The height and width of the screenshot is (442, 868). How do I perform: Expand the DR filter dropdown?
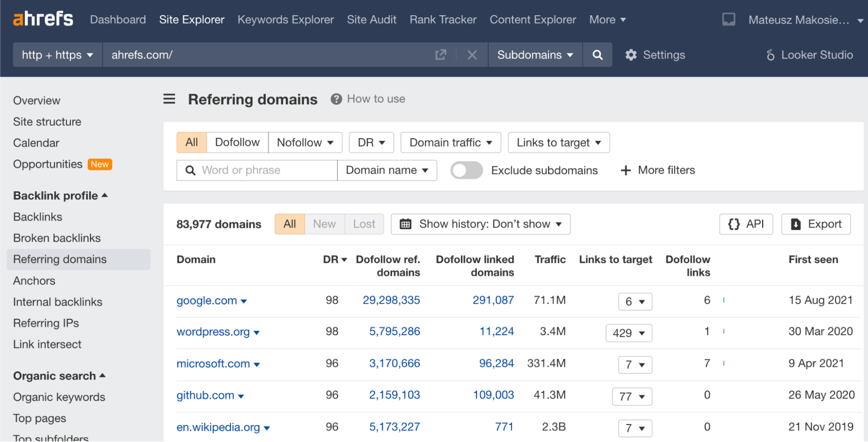click(371, 142)
